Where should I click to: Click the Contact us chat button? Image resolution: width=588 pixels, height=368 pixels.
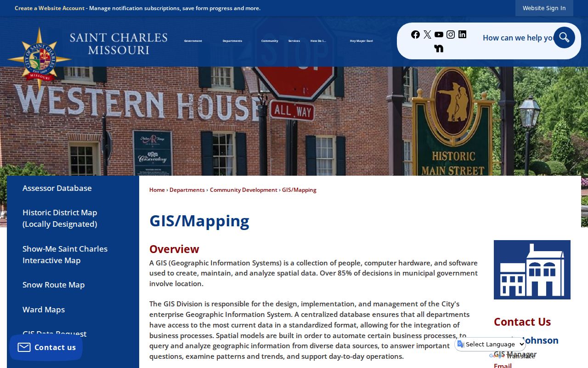(x=46, y=347)
